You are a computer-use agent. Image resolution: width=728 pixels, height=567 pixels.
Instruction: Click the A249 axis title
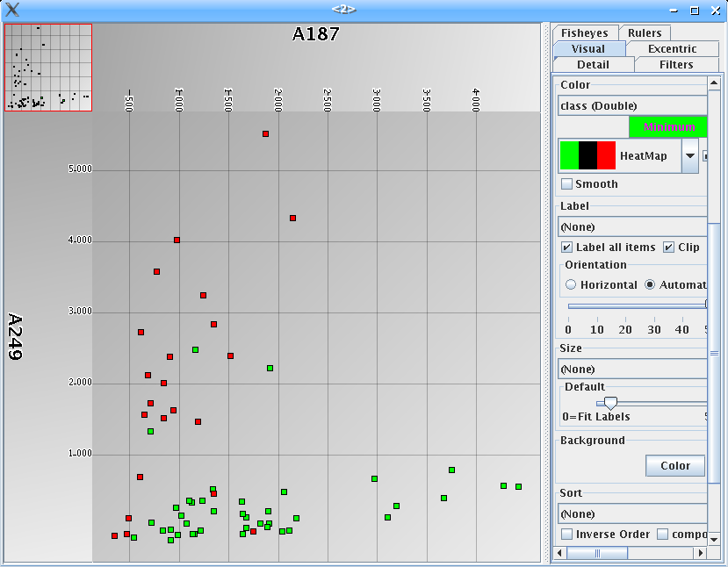(15, 336)
